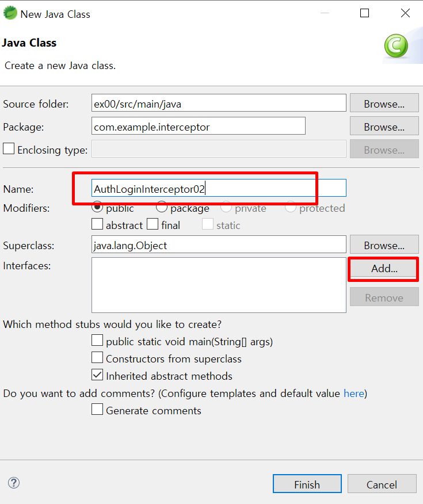Browse for the package

pos(384,126)
